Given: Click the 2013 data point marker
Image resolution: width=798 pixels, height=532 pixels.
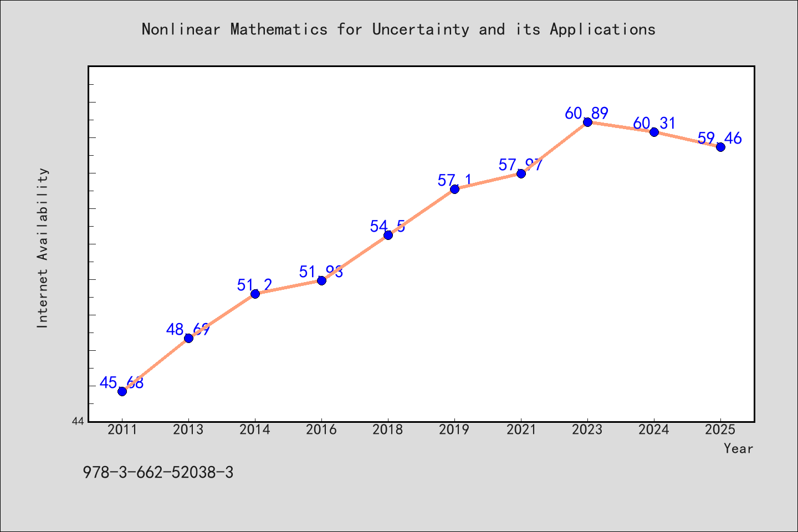Looking at the screenshot, I should (188, 338).
